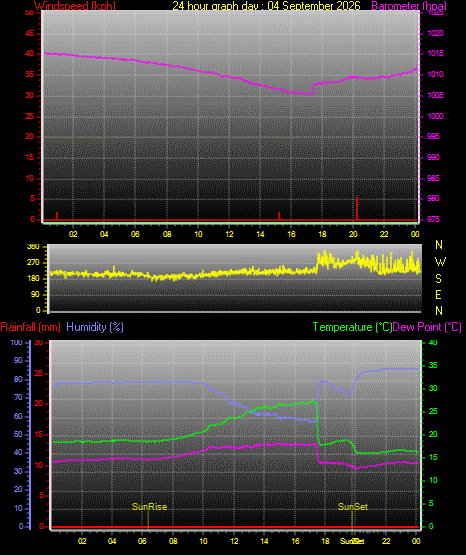Click the 18 hour label under the top graph

(x=322, y=234)
